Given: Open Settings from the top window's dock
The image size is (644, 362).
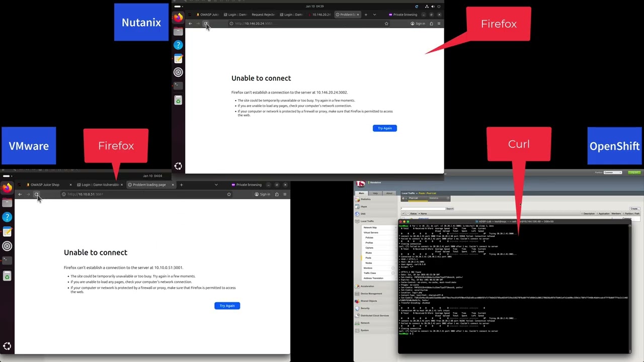Looking at the screenshot, I should [178, 72].
